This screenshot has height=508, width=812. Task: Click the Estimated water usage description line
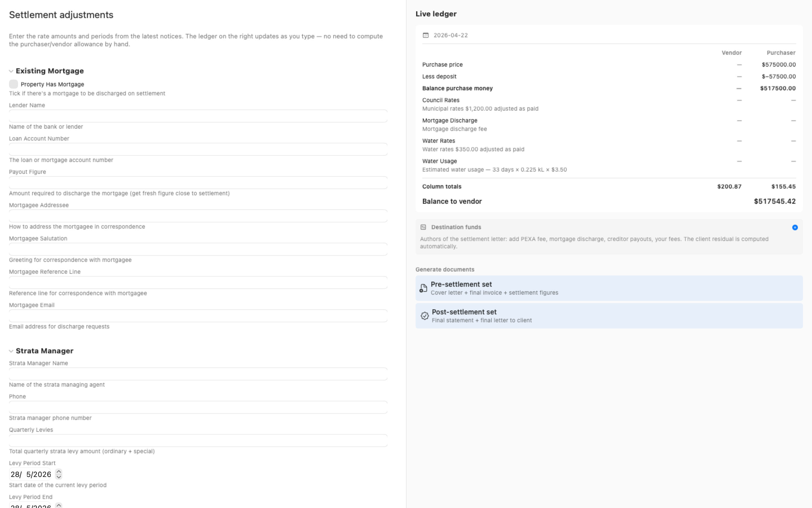coord(494,170)
